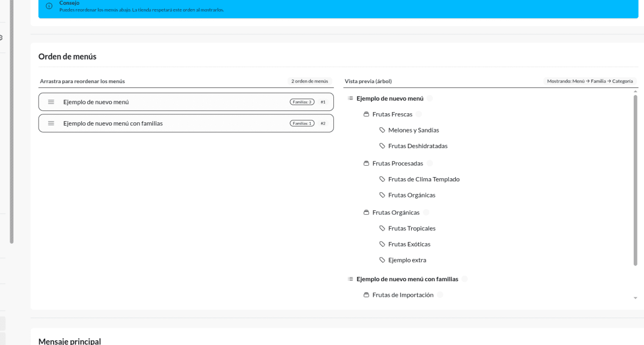644x345 pixels.
Task: Click the drag handle of Ejemplo de nuevo menú con familias
Action: tap(52, 123)
